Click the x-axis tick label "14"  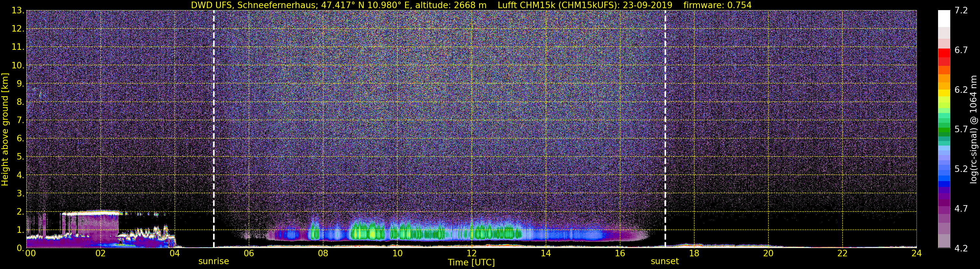545,253
